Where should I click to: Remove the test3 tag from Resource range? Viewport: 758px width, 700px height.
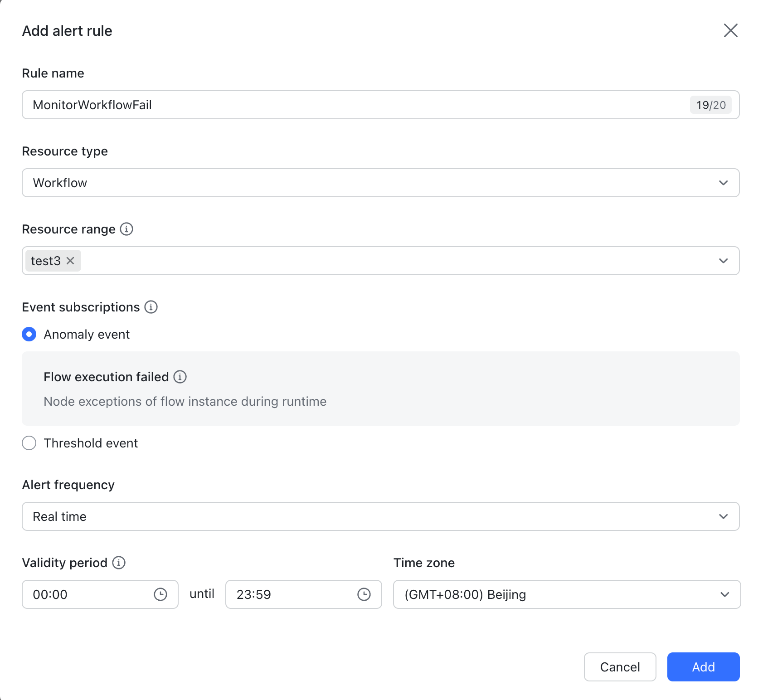[70, 261]
